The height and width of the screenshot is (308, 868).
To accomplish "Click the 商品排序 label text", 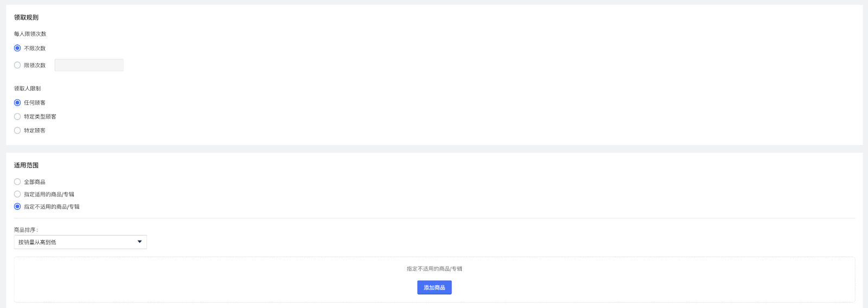I will tap(26, 230).
